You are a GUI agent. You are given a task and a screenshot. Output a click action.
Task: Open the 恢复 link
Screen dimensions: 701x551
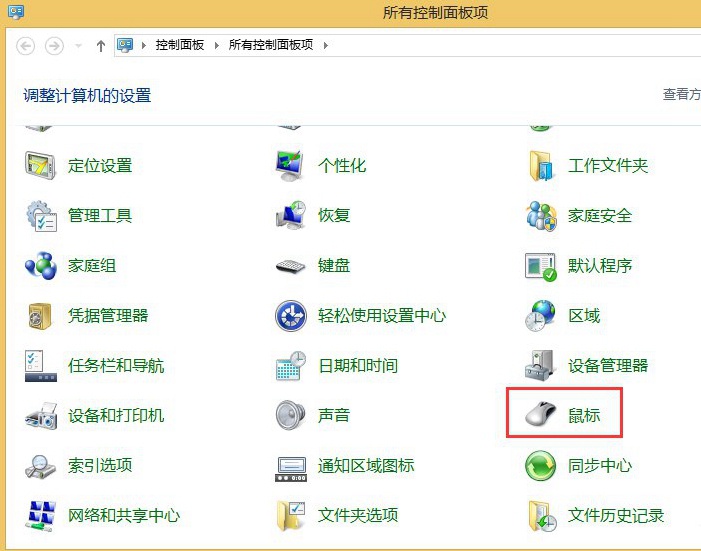334,216
